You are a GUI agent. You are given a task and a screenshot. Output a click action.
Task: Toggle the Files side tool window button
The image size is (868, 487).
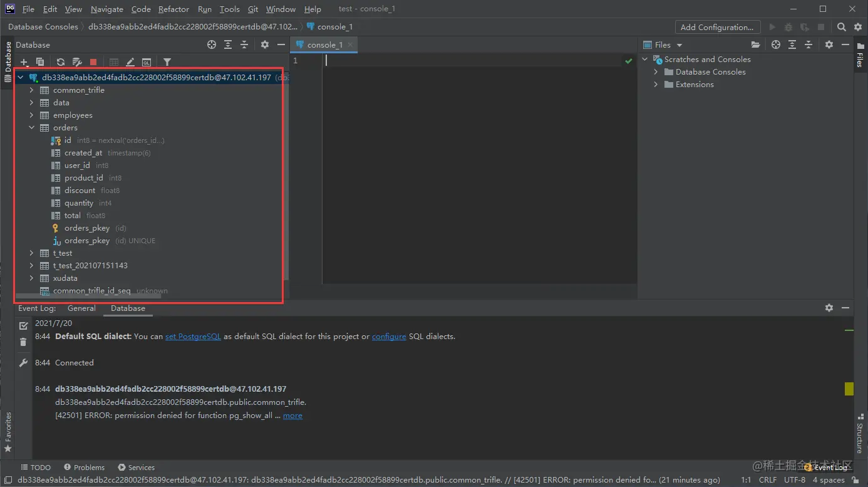click(x=860, y=56)
